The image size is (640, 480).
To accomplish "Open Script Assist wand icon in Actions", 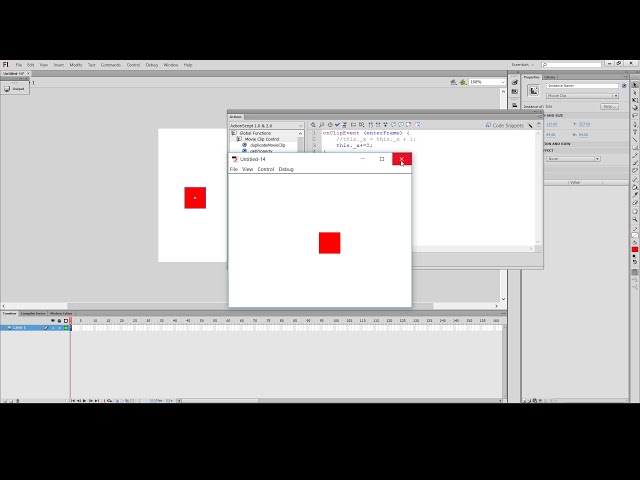I will (530, 125).
